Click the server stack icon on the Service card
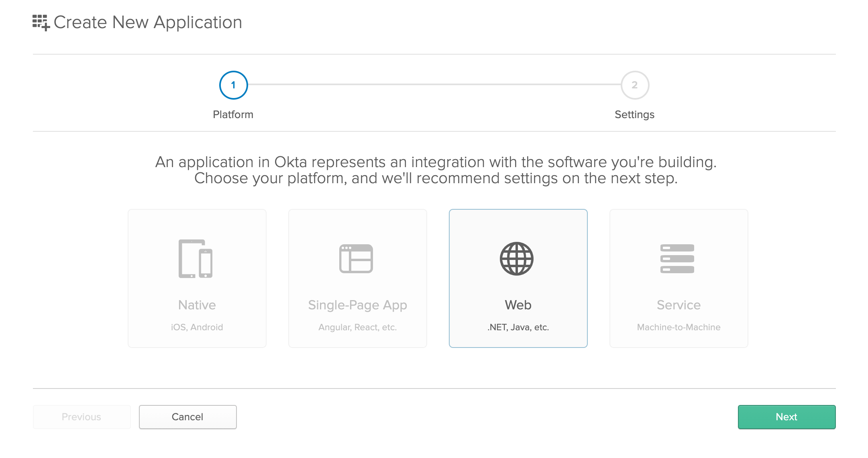The width and height of the screenshot is (868, 458). [x=678, y=259]
